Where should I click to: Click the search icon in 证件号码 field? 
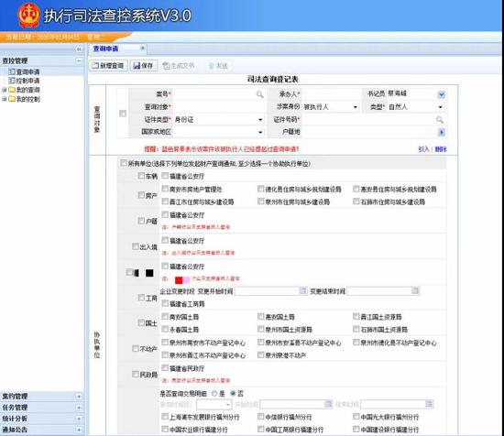(x=439, y=119)
